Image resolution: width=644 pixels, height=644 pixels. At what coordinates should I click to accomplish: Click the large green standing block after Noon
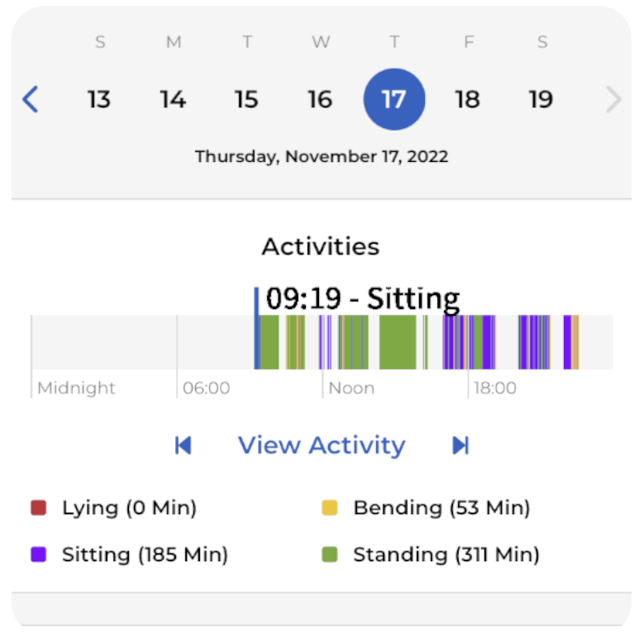click(398, 342)
